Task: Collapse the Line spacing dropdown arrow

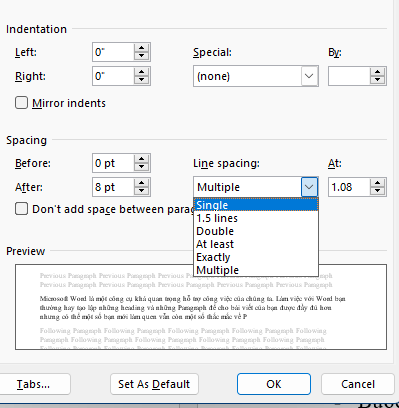Action: click(x=309, y=187)
